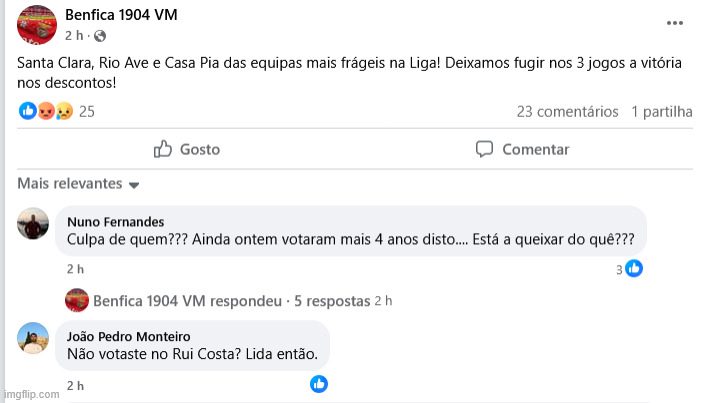The image size is (703, 403).
Task: Click the 1 partilha share count
Action: click(x=661, y=111)
